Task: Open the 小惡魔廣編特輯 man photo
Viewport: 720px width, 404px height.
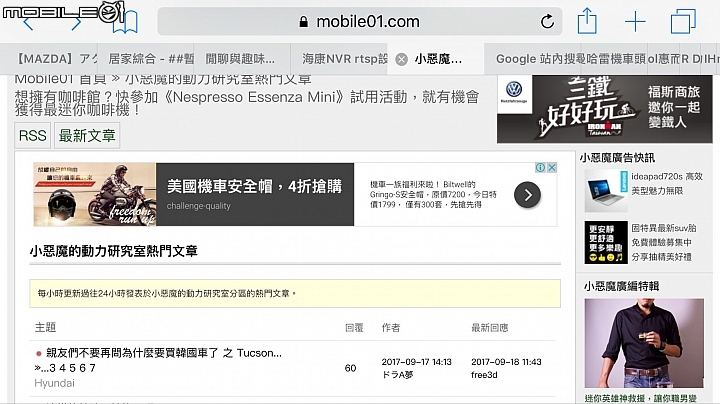Action: coord(644,343)
